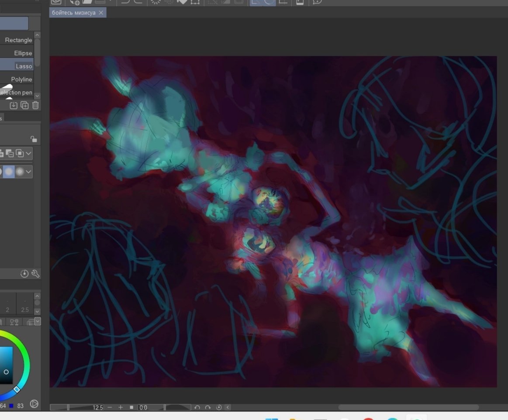The height and width of the screenshot is (420, 508).
Task: Click the sub tool list scrollbar thumb
Action: coord(37,53)
